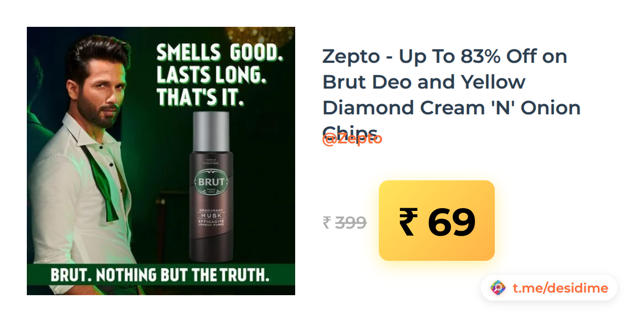Click the "BRUT. NOTHING BUT THE TRUTH." banner
Viewport: 644px width, 322px height.
point(160,275)
